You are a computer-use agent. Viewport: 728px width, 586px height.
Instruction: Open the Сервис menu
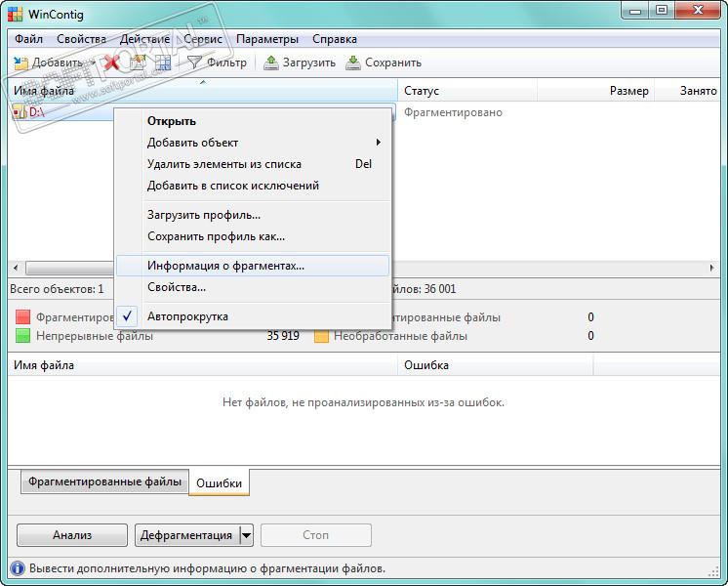203,39
